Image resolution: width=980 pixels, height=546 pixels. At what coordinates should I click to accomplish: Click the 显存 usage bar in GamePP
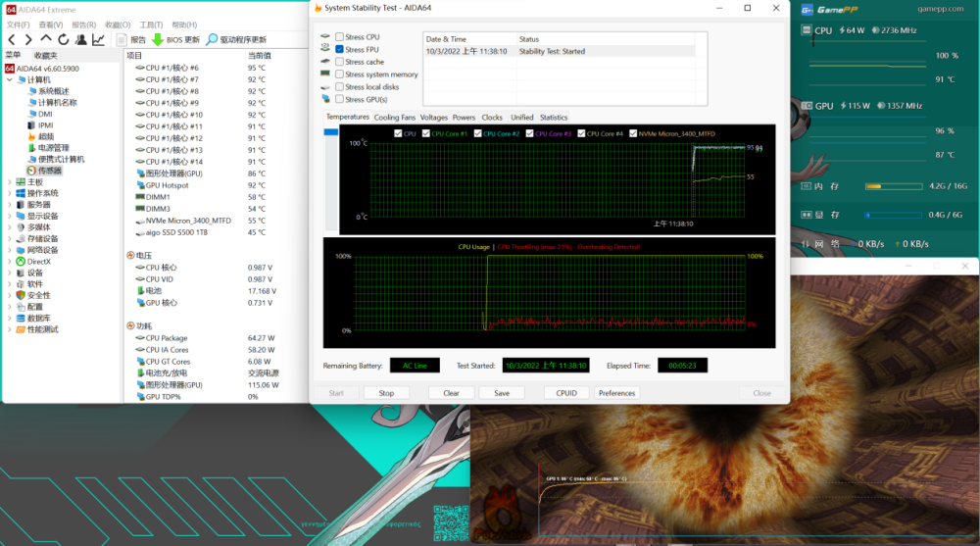click(x=894, y=215)
